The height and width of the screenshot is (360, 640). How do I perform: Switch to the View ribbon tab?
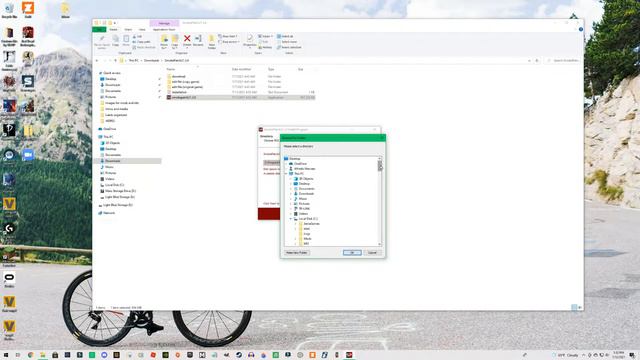coord(142,29)
